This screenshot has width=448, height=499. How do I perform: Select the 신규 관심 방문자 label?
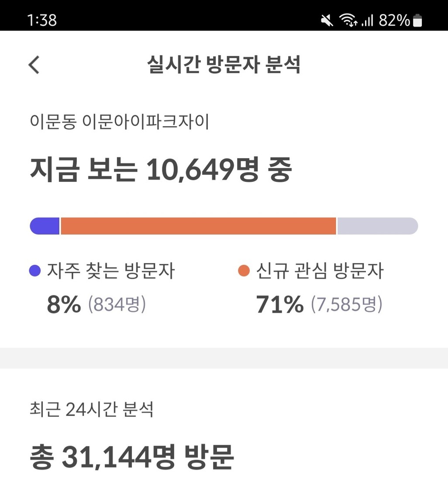point(320,271)
